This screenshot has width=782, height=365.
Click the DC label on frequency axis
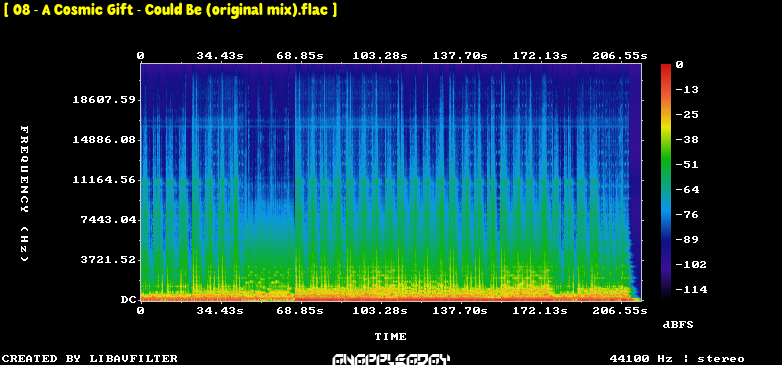[x=128, y=300]
